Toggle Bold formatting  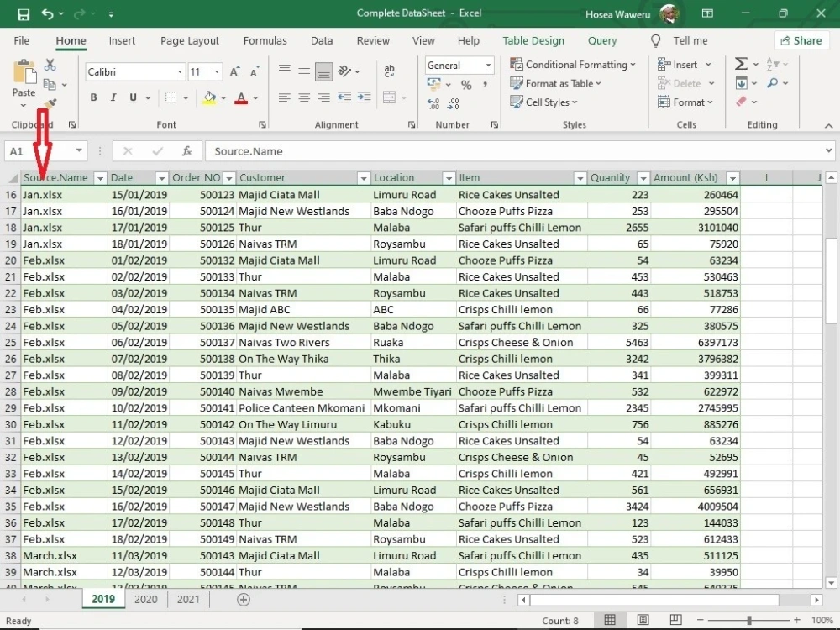coord(94,97)
